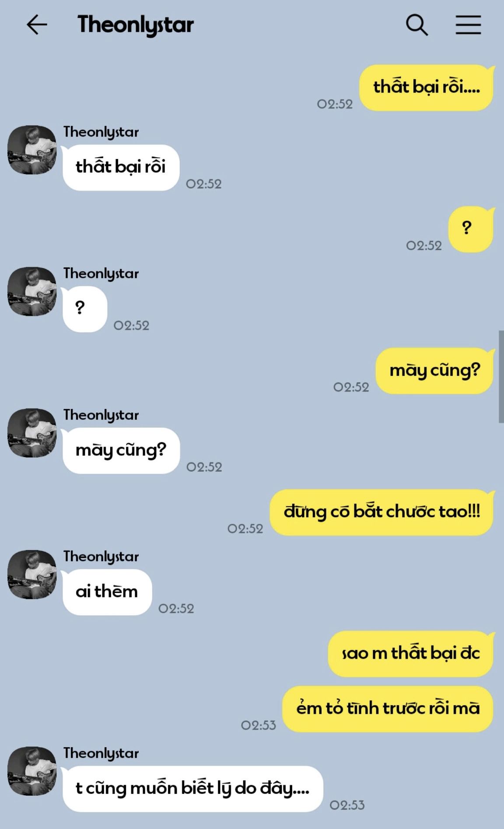Select the yellow "?" message bubble
The height and width of the screenshot is (829, 504).
click(x=471, y=229)
